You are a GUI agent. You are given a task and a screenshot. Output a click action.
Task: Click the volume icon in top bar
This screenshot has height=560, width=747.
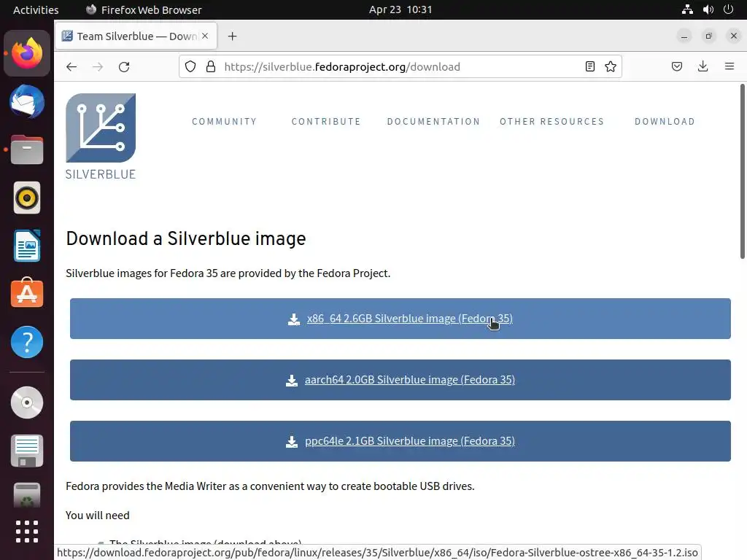click(x=708, y=9)
